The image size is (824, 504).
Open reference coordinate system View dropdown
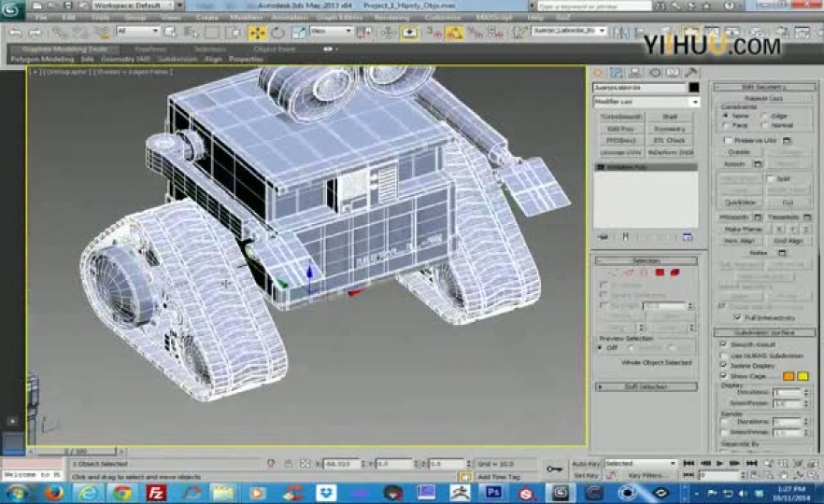pyautogui.click(x=331, y=32)
